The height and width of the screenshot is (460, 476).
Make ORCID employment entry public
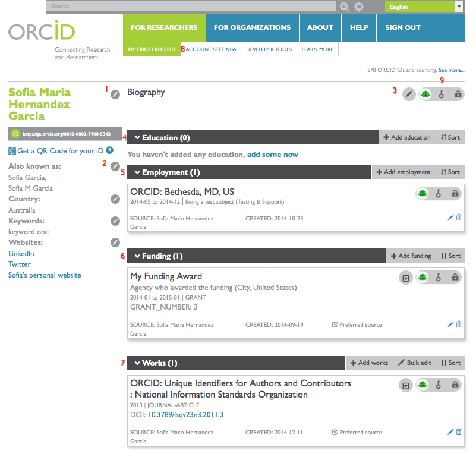tap(423, 193)
